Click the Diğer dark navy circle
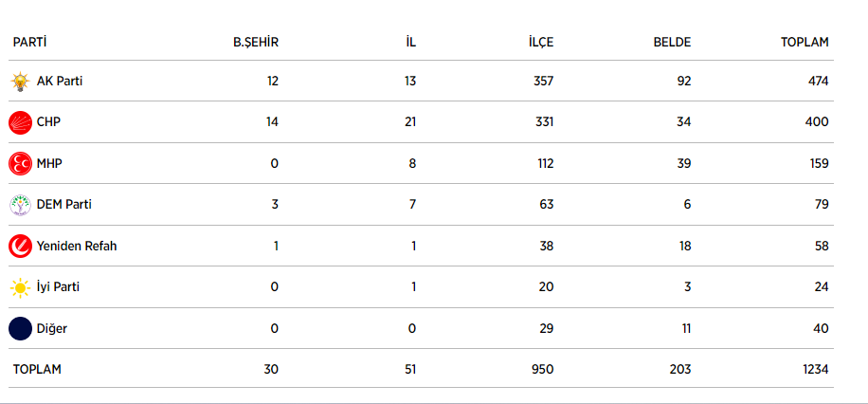The height and width of the screenshot is (404, 868). 20,329
